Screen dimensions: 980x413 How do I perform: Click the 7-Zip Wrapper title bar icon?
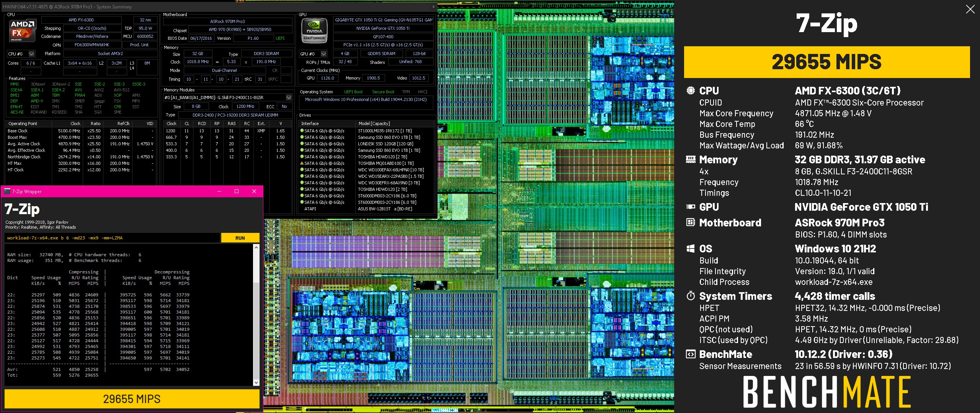click(x=7, y=191)
